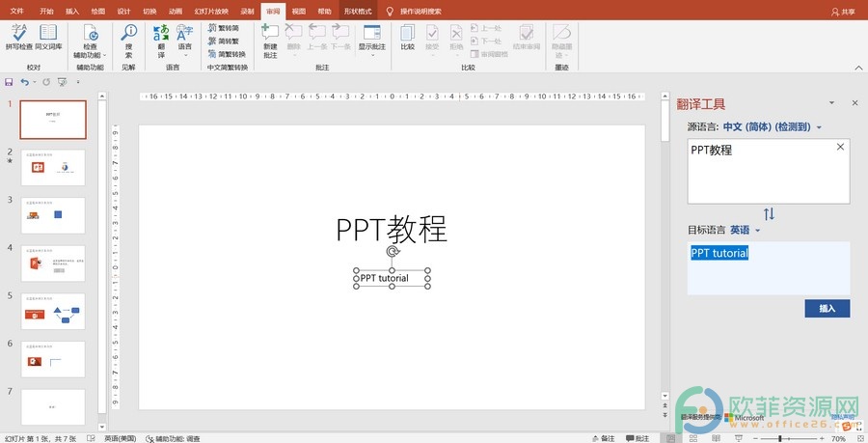Image resolution: width=868 pixels, height=443 pixels.
Task: Open the 搜索 smart lookup
Action: (128, 42)
